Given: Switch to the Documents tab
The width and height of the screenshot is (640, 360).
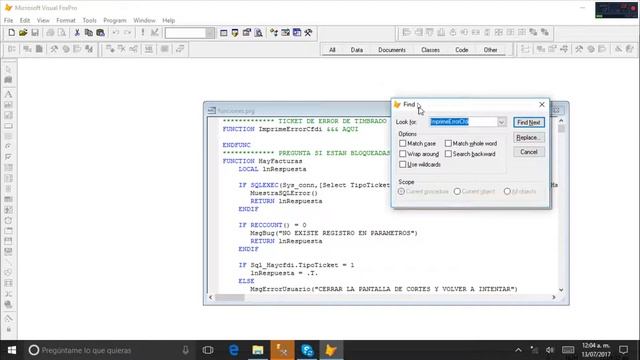Looking at the screenshot, I should point(391,50).
